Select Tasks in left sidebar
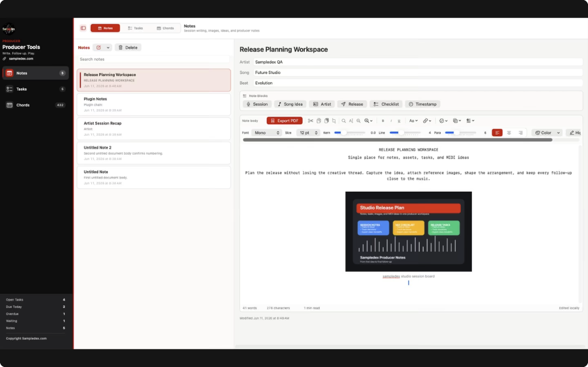This screenshot has height=367, width=588. coord(35,89)
